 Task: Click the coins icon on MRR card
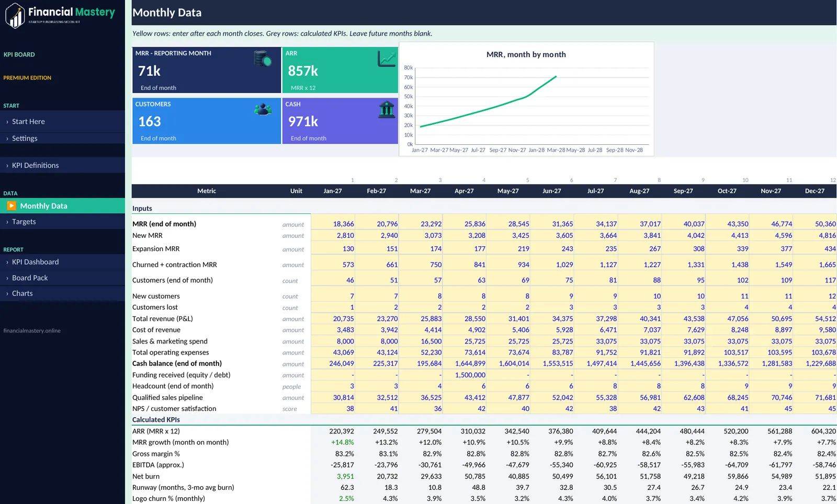[x=263, y=58]
